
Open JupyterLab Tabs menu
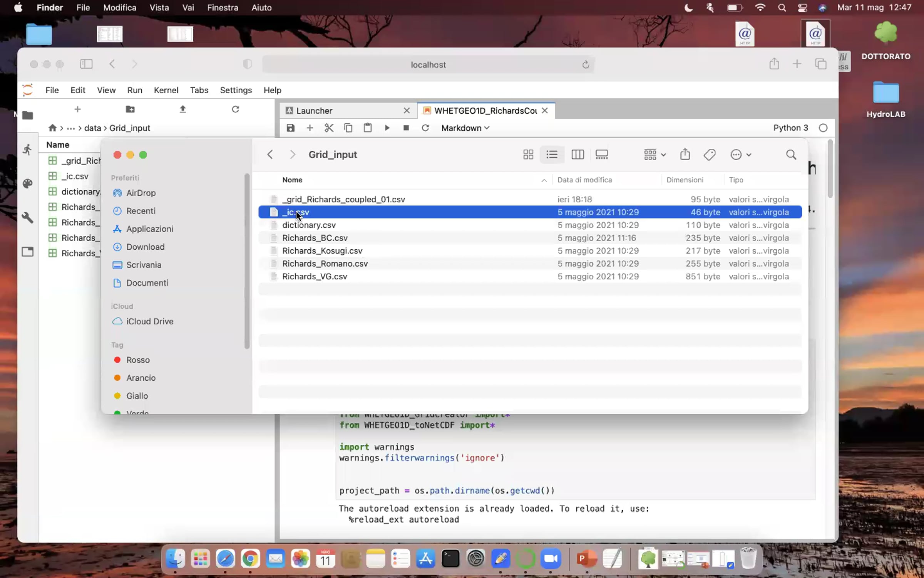point(199,90)
